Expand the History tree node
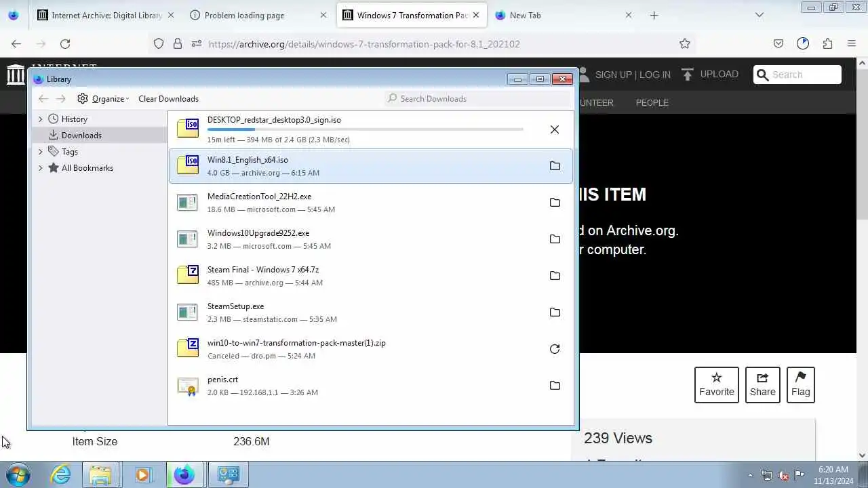 [x=40, y=119]
